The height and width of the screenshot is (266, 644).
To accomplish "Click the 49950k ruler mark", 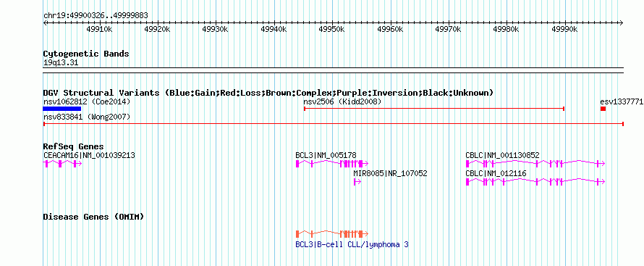I will click(x=332, y=30).
